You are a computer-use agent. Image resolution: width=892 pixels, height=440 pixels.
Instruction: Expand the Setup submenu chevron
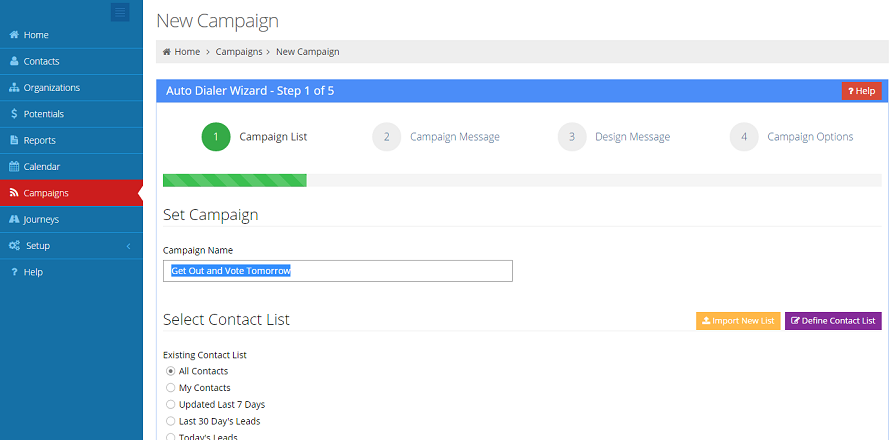point(129,246)
